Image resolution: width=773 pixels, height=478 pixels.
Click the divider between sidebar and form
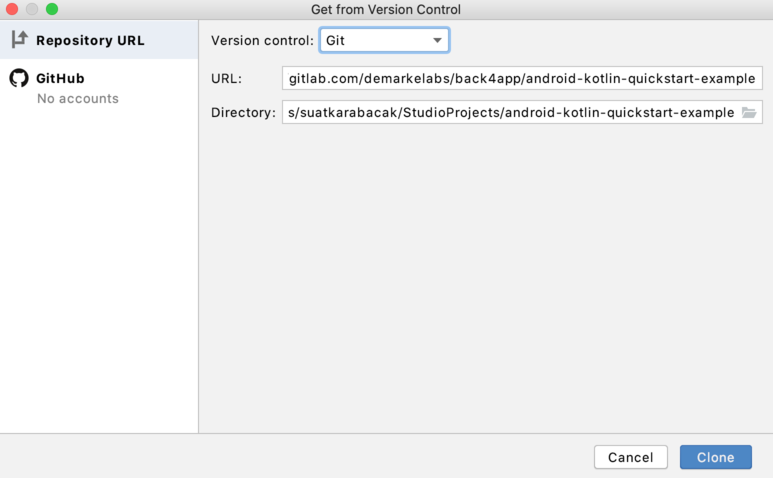click(199, 227)
